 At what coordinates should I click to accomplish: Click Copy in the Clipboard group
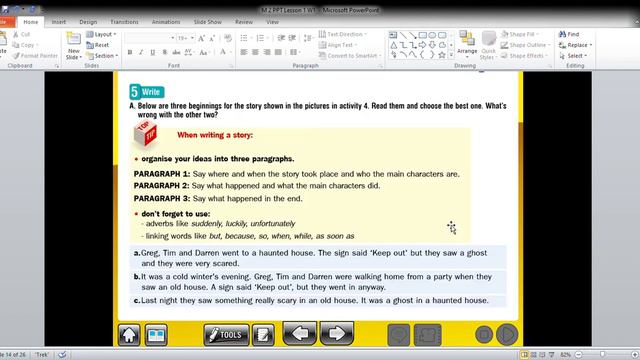(x=24, y=45)
